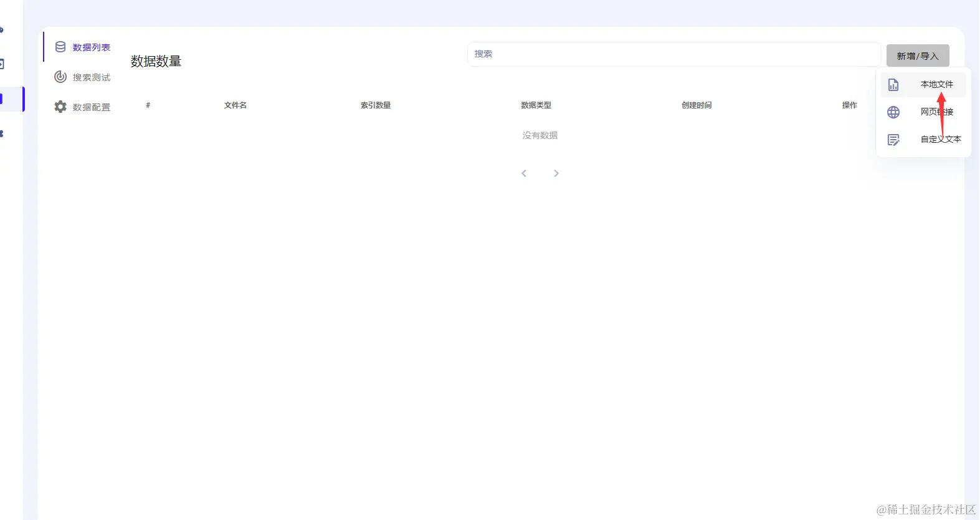Viewport: 980px width, 520px height.
Task: Click the 索引数量 column header
Action: [x=376, y=105]
